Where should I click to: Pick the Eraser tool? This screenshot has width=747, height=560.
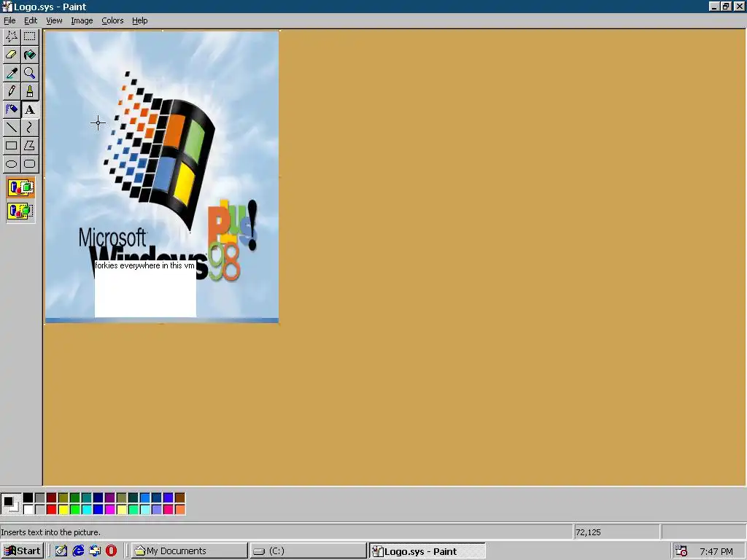[x=12, y=55]
